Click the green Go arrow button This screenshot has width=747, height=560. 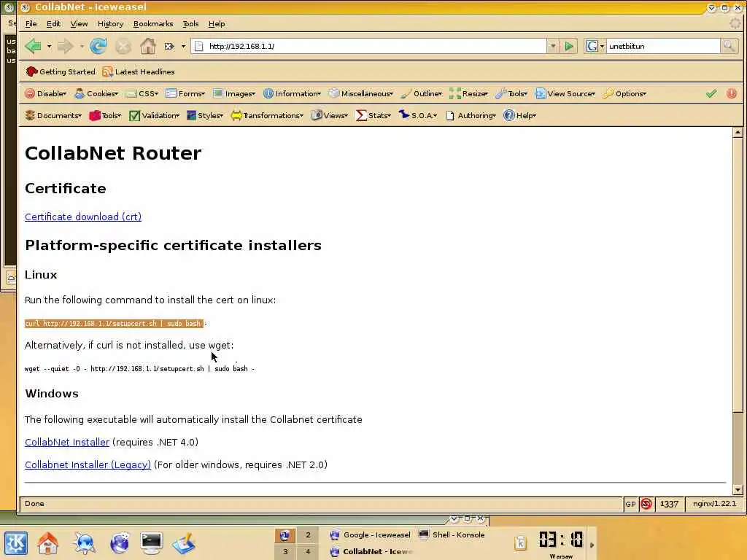pyautogui.click(x=569, y=46)
